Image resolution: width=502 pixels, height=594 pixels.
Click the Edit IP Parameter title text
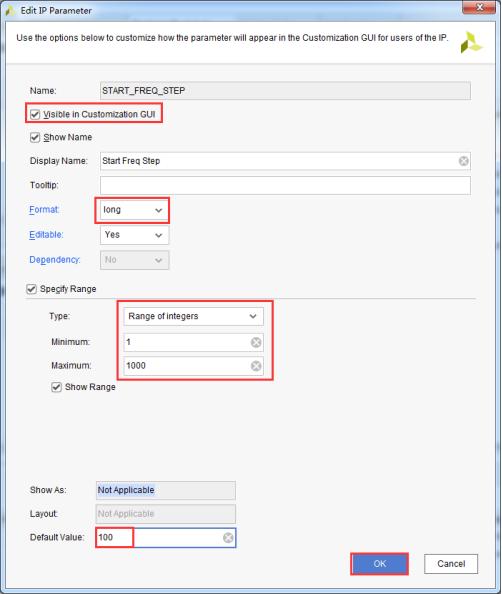pos(56,11)
